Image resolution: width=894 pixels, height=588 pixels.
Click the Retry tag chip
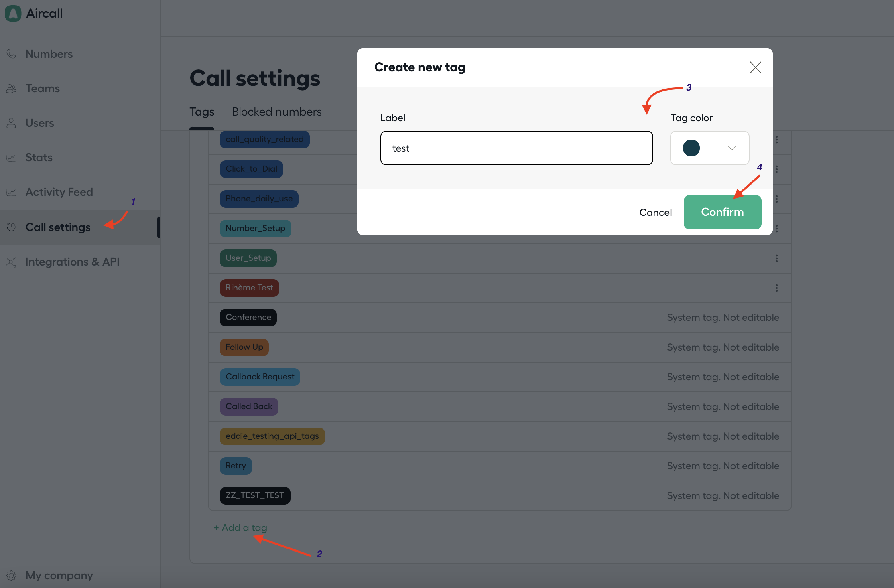(236, 466)
